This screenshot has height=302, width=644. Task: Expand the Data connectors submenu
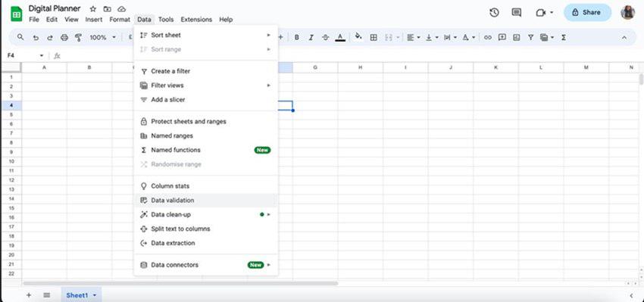206,265
